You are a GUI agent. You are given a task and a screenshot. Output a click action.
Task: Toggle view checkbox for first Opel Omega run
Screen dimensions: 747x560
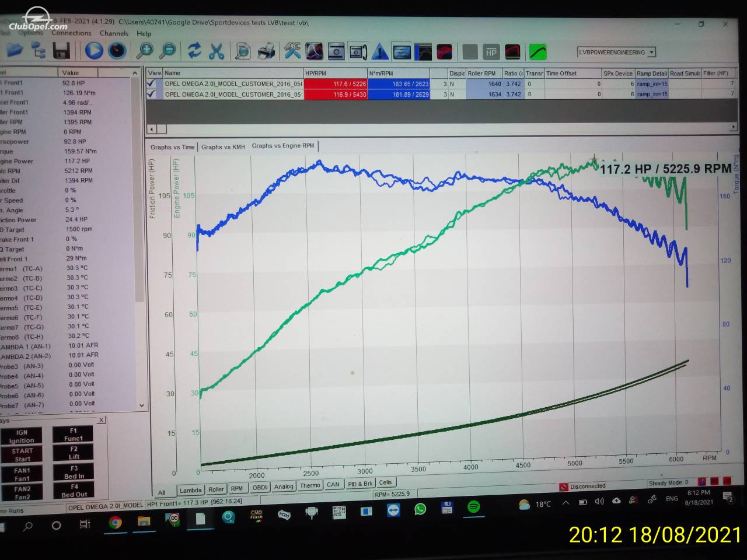tap(152, 83)
